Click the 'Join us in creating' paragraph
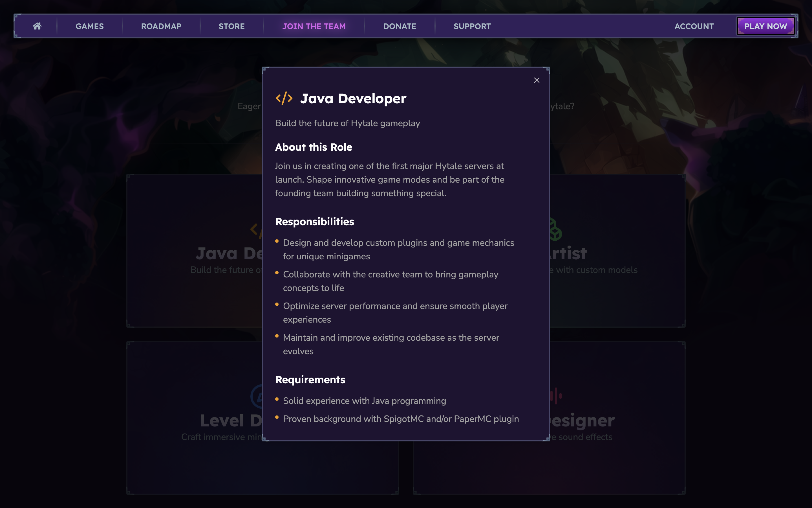This screenshot has width=812, height=508. 390,180
